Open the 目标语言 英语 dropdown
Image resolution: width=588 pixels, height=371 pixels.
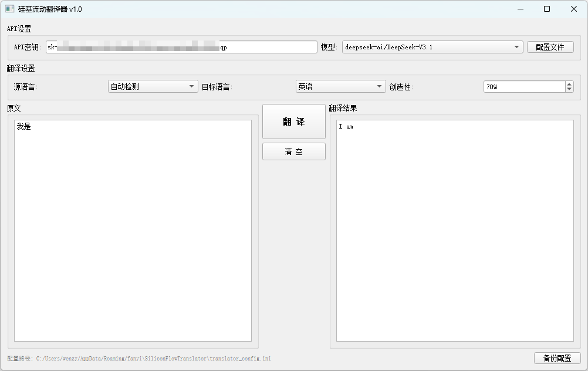click(x=340, y=86)
